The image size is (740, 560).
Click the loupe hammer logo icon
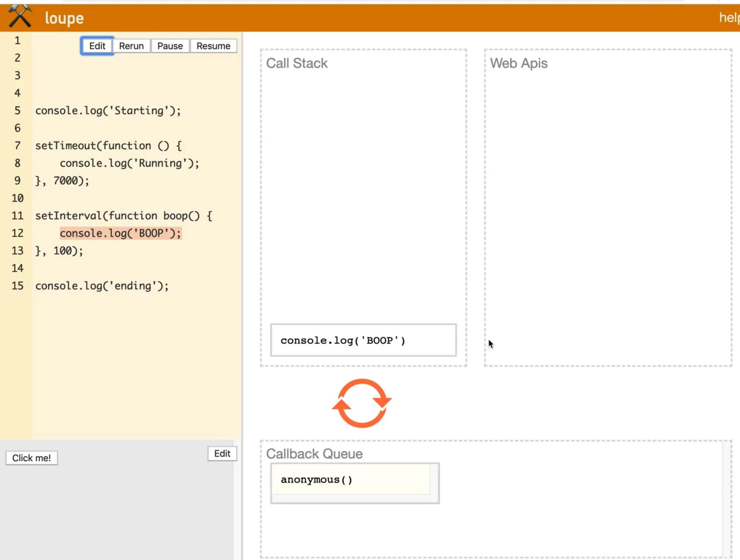(20, 16)
